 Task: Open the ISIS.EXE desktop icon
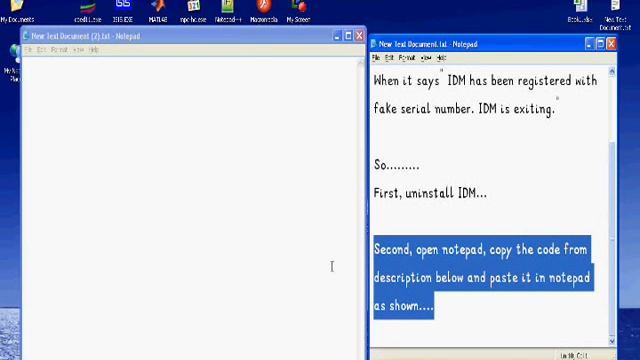(122, 11)
